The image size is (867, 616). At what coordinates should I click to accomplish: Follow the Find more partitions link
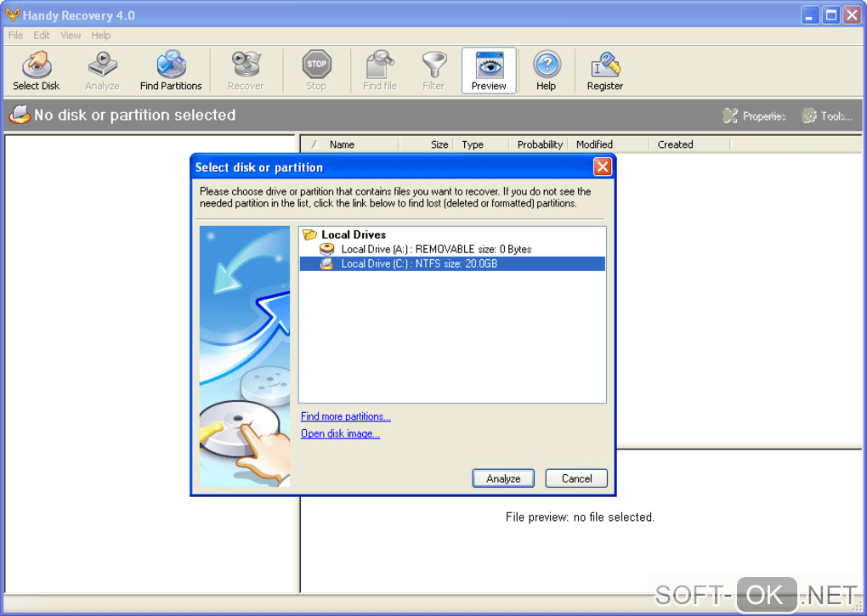[x=346, y=416]
